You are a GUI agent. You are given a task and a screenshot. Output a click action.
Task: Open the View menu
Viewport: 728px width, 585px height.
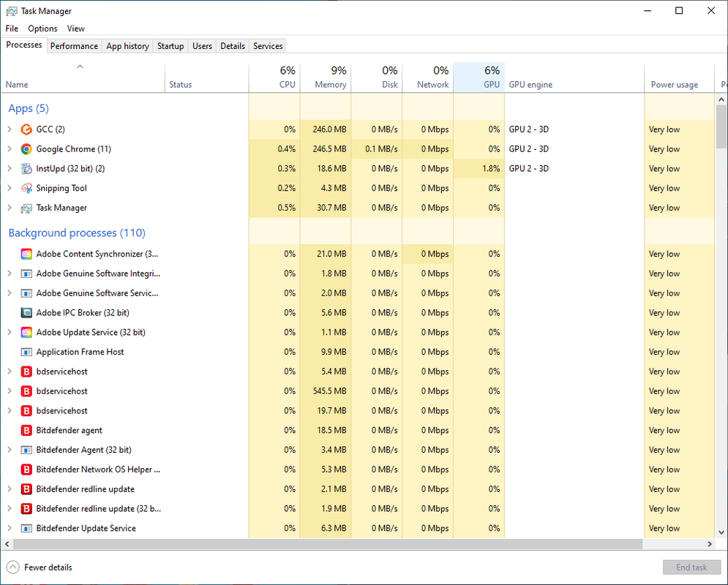pyautogui.click(x=75, y=29)
